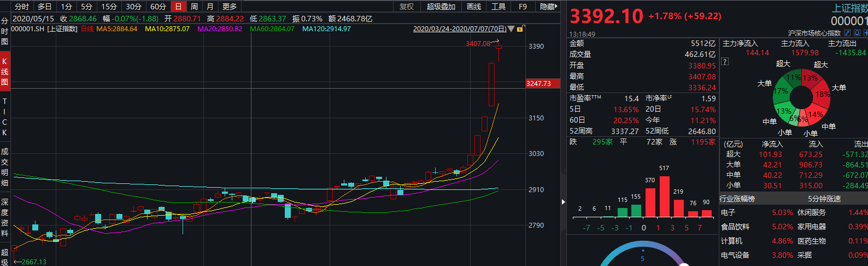Click the 市盈率 value 15.4
The height and width of the screenshot is (266, 868).
coord(631,99)
